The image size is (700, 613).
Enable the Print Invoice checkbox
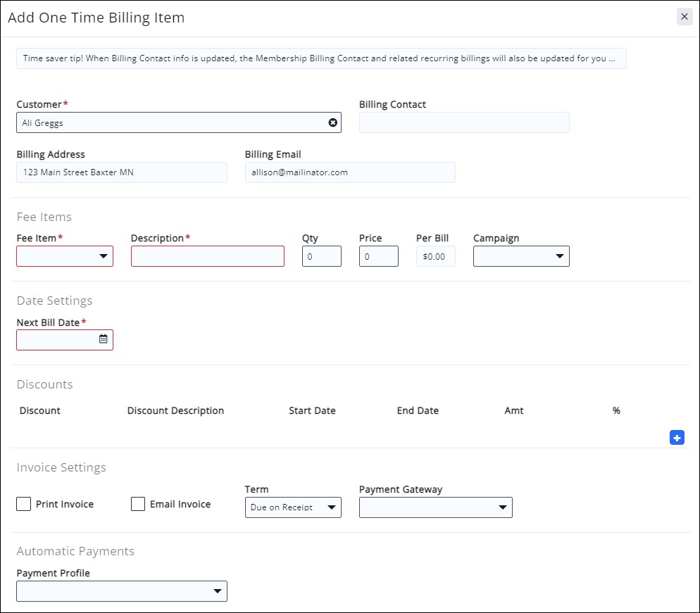pyautogui.click(x=23, y=504)
